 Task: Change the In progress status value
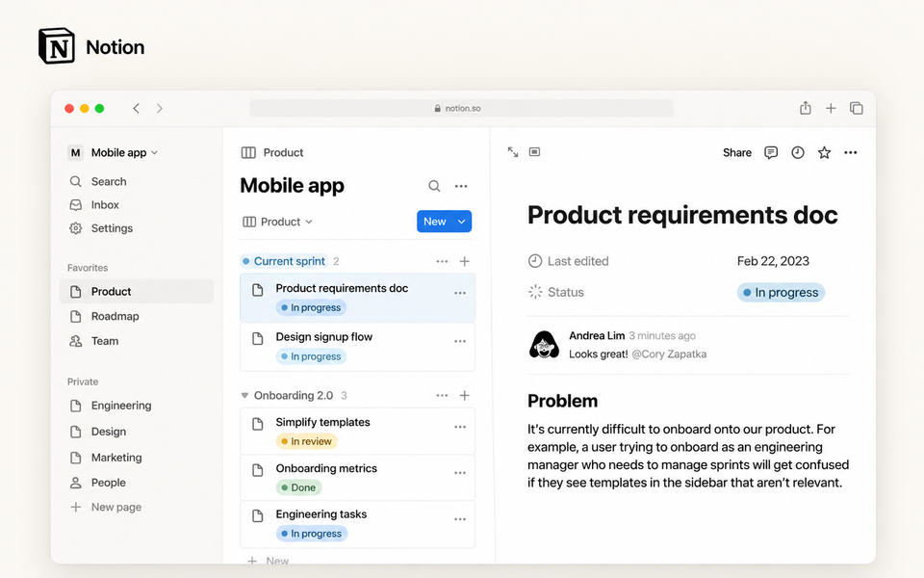tap(781, 293)
